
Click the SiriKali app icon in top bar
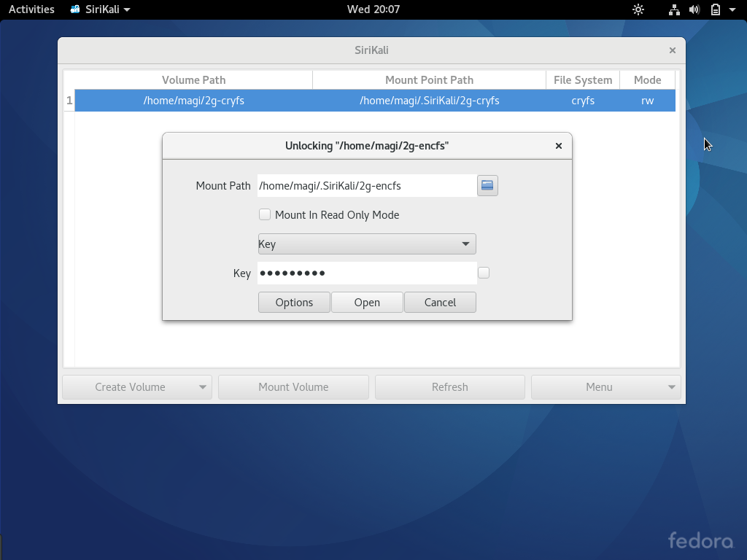pos(75,9)
